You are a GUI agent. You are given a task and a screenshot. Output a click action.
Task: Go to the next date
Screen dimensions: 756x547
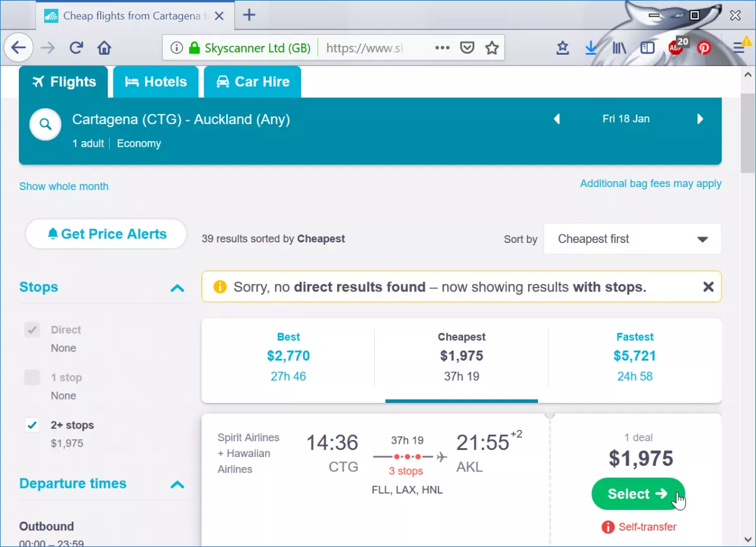[x=700, y=119]
